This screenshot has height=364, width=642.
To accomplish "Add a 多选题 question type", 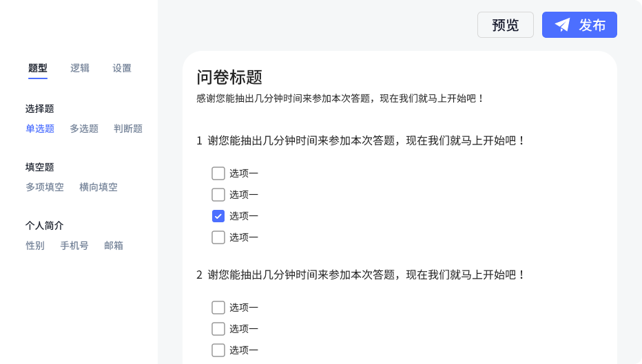I will point(84,129).
